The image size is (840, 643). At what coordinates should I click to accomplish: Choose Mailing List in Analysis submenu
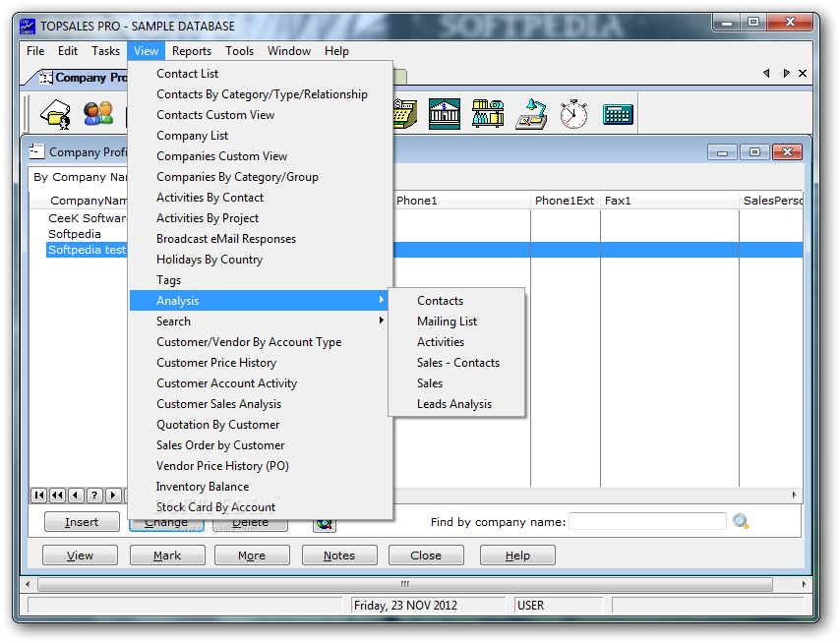pos(456,321)
